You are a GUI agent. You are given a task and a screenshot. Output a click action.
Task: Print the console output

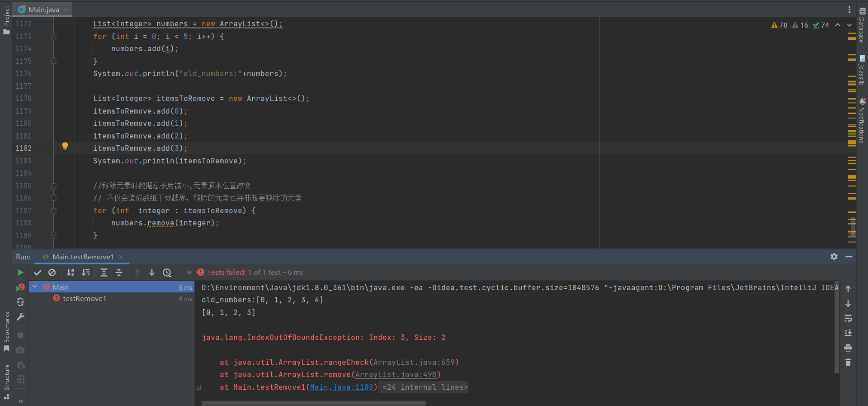coord(848,348)
